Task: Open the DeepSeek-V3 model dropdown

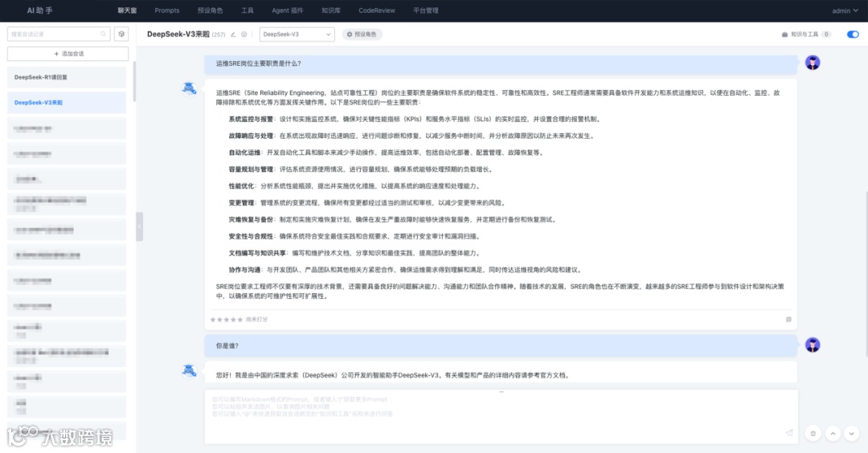Action: pyautogui.click(x=297, y=35)
